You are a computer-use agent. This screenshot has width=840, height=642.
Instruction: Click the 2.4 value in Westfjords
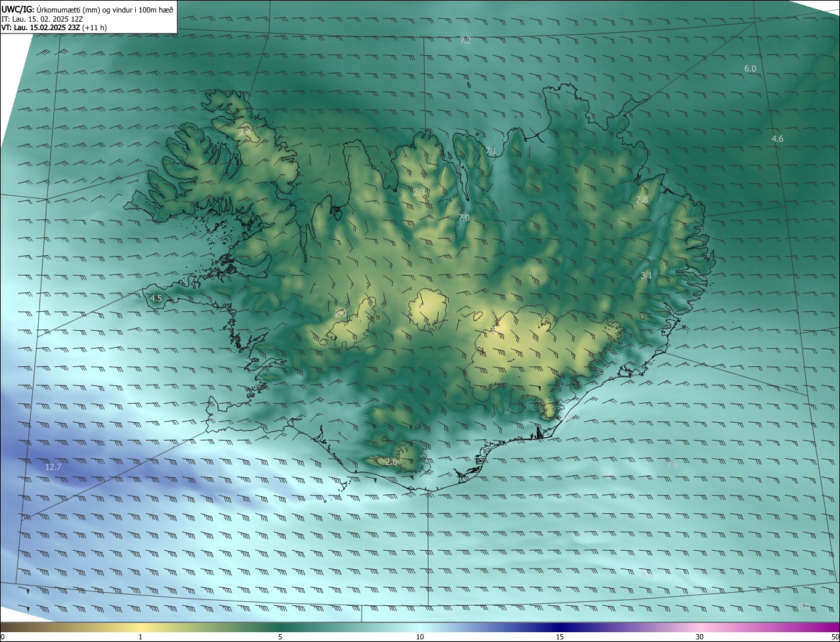tap(246, 131)
